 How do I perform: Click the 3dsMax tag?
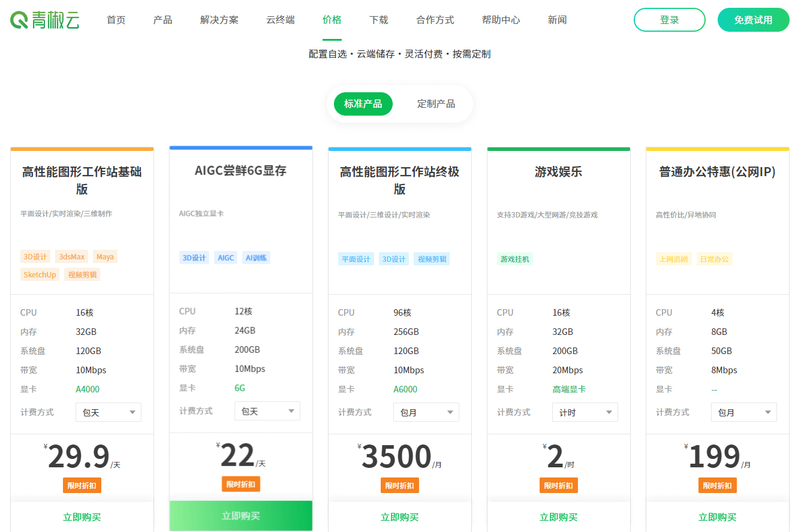coord(71,256)
